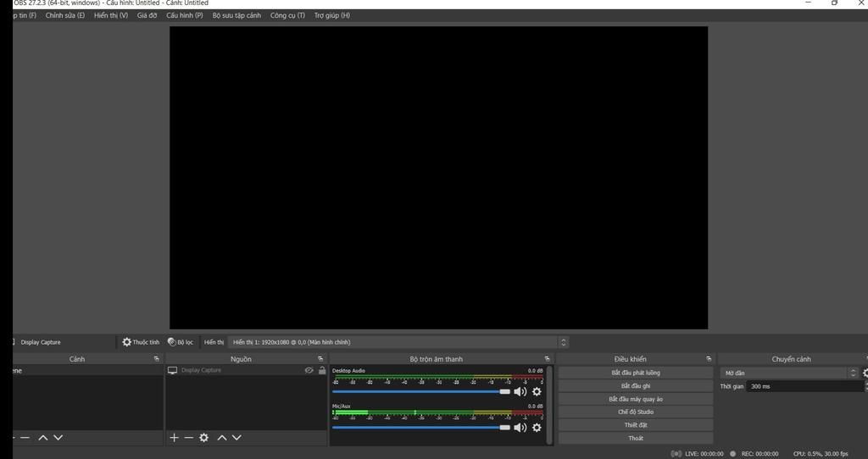Image resolution: width=868 pixels, height=459 pixels.
Task: Click Bắt đầu phát luồng button
Action: [x=636, y=373]
